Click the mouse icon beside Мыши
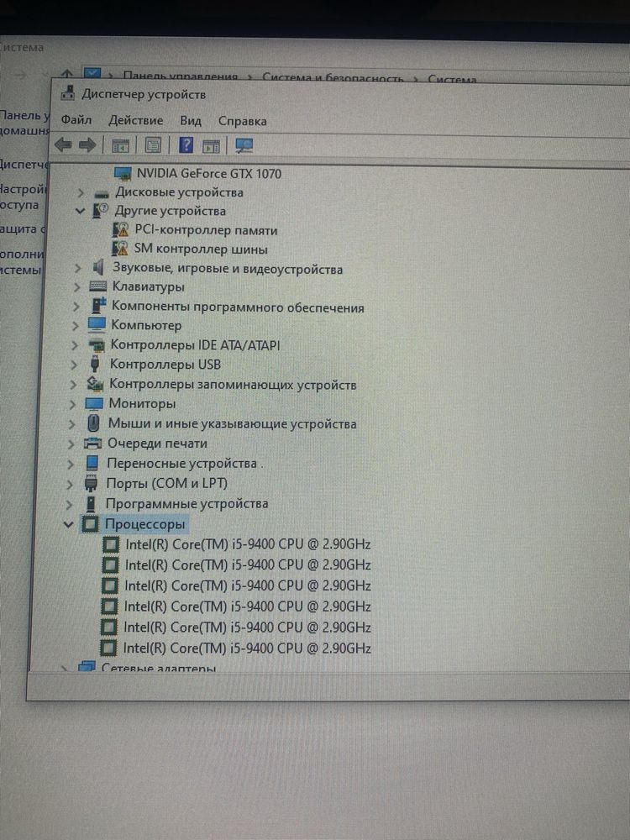 coord(93,423)
